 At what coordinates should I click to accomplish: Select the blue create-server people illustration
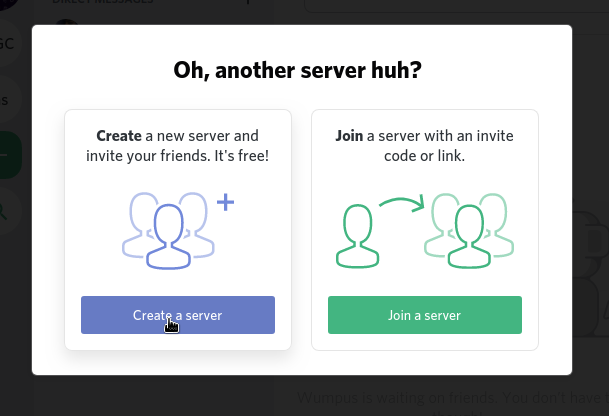[178, 231]
